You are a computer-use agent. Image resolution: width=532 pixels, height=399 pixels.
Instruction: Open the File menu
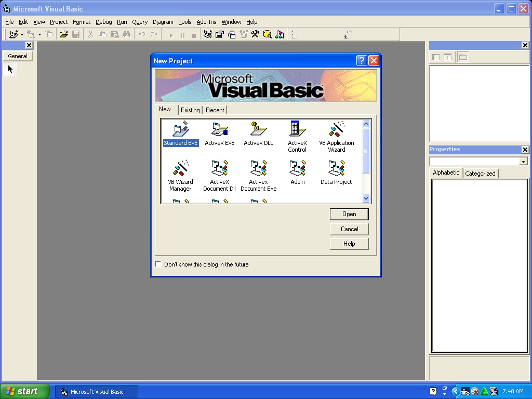[9, 22]
